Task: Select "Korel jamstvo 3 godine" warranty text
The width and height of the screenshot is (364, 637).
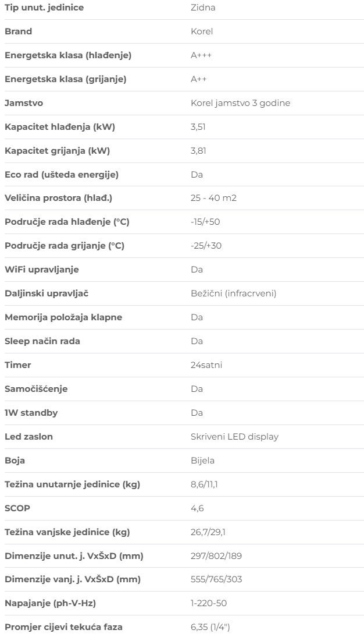Action: click(x=240, y=103)
